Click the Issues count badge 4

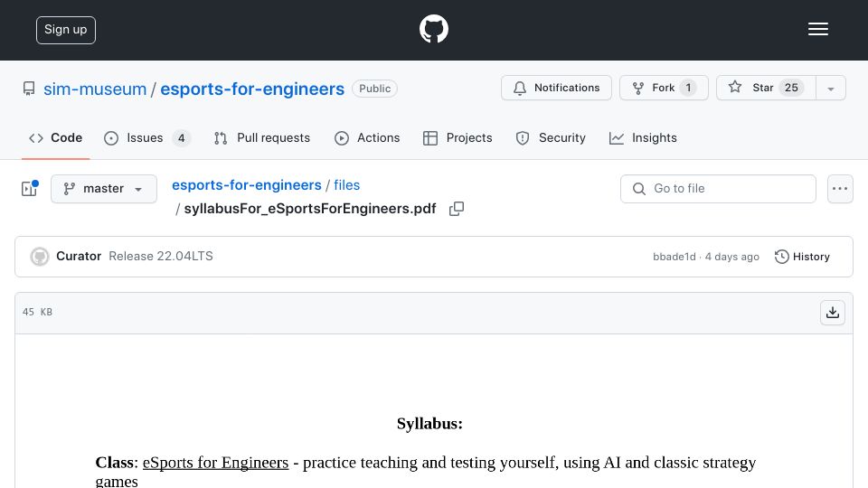[181, 137]
